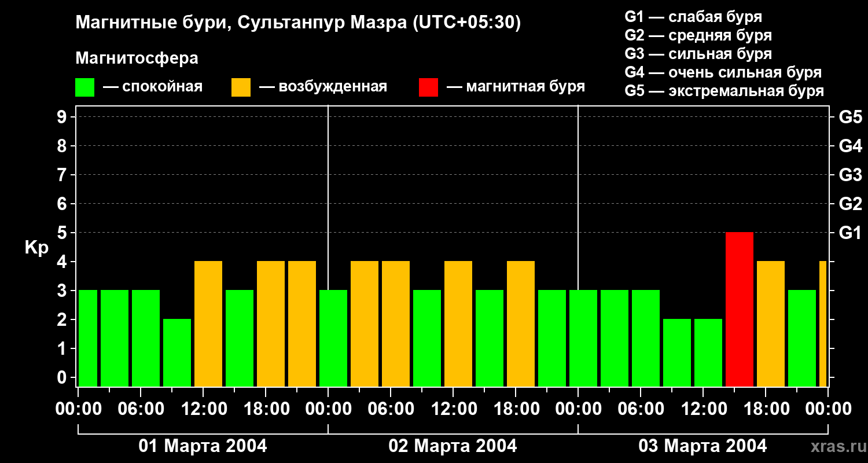The image size is (868, 463).
Task: Click the '— магнитная буря' legend label
Action: click(x=516, y=87)
